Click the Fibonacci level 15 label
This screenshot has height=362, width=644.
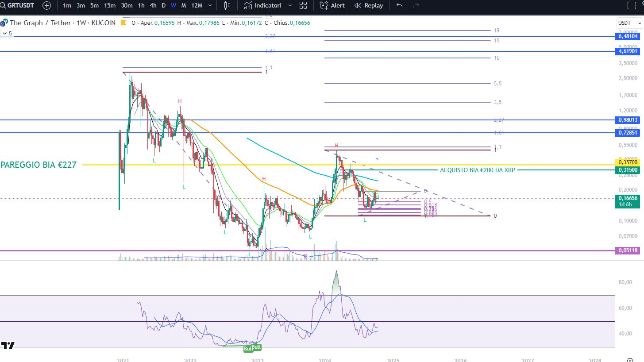(x=497, y=41)
